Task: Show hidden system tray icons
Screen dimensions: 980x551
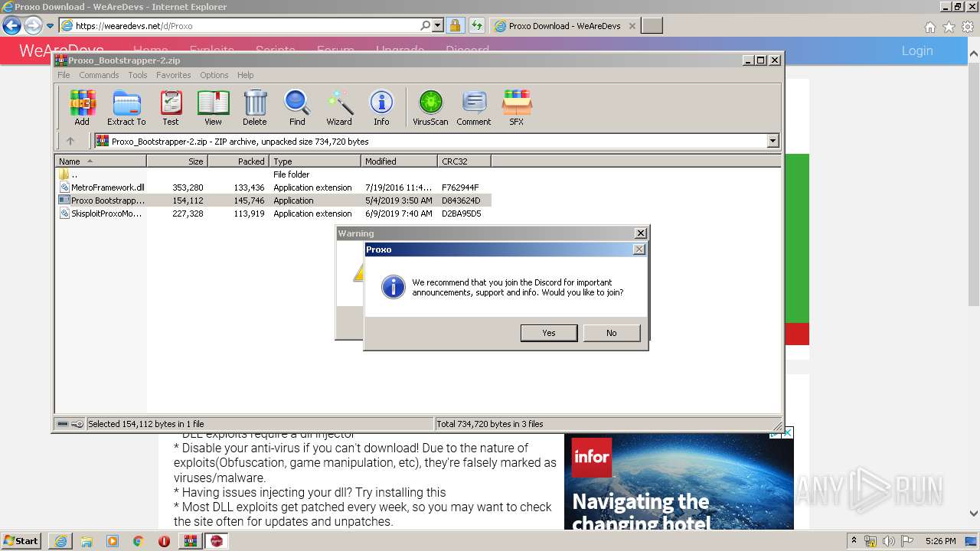Action: [854, 541]
